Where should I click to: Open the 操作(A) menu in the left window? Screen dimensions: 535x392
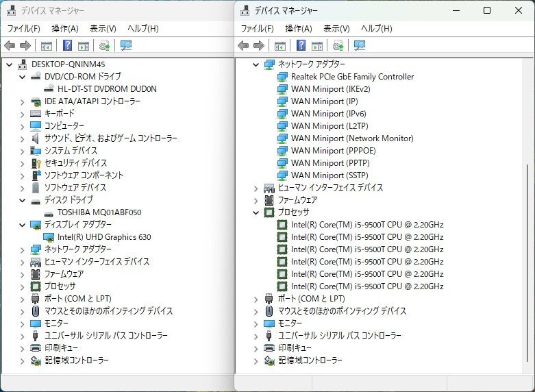pos(65,29)
